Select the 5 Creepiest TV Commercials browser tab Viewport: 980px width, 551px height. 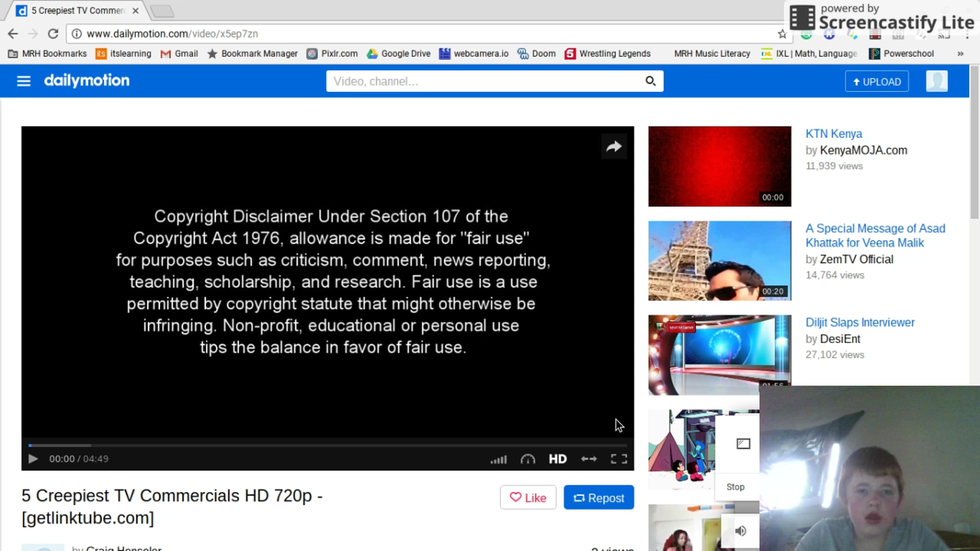coord(78,11)
